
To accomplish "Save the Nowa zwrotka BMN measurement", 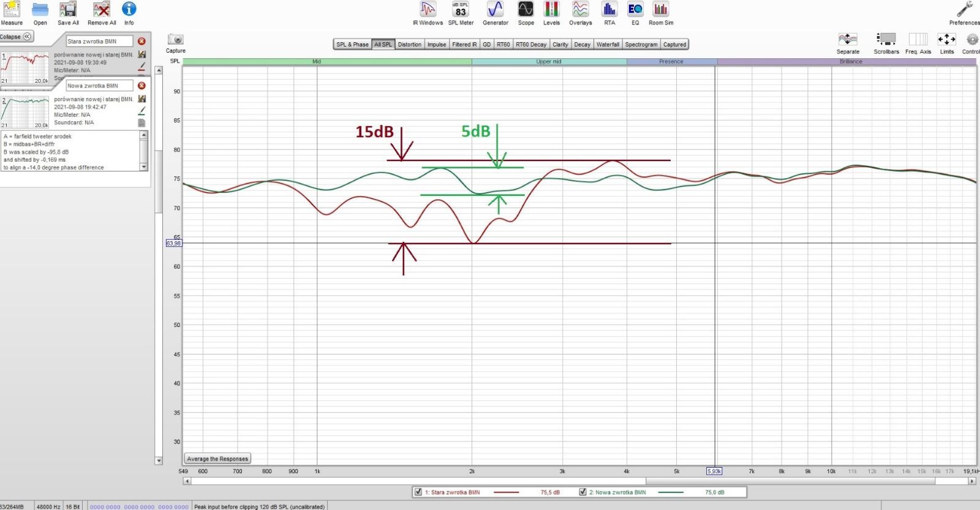I will click(142, 99).
